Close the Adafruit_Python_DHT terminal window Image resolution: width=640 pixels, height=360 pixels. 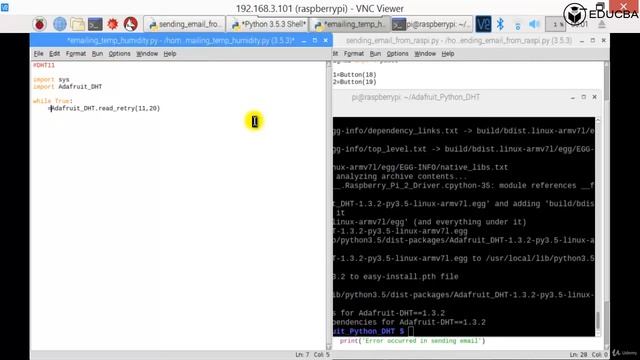pyautogui.click(x=595, y=97)
